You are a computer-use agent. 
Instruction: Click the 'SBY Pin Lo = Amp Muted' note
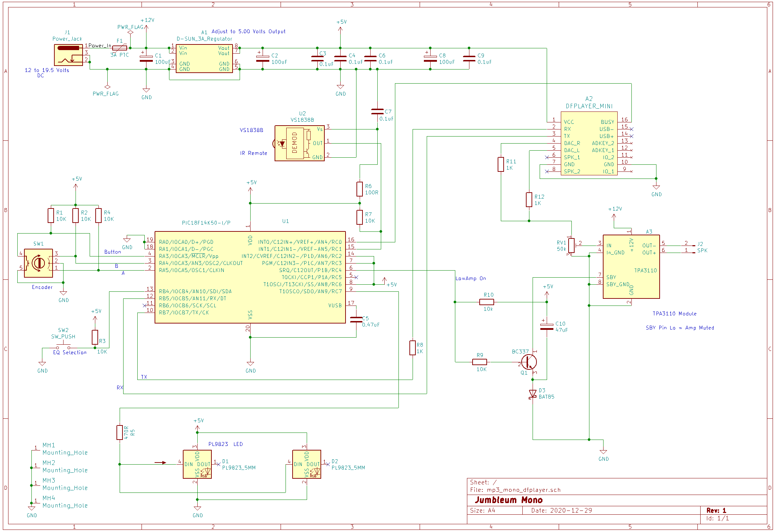680,328
